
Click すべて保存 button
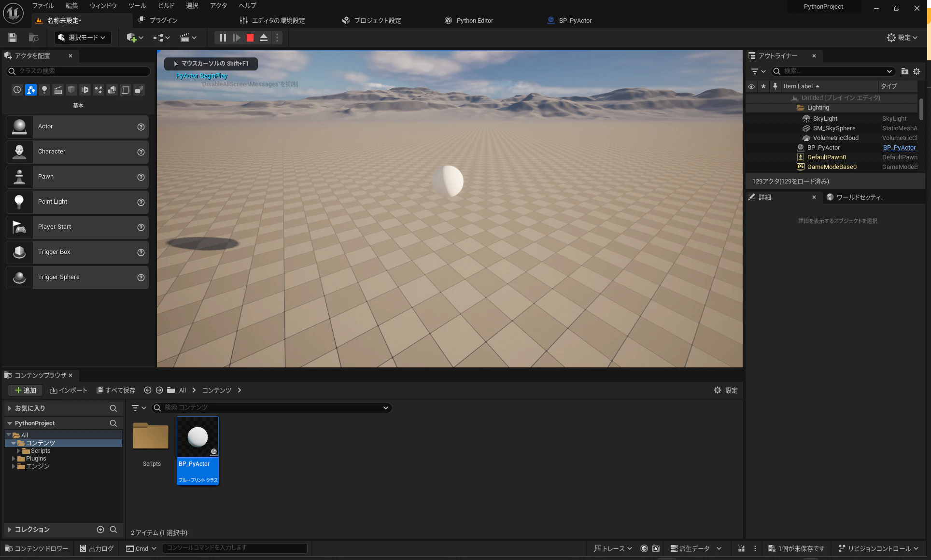[116, 391]
